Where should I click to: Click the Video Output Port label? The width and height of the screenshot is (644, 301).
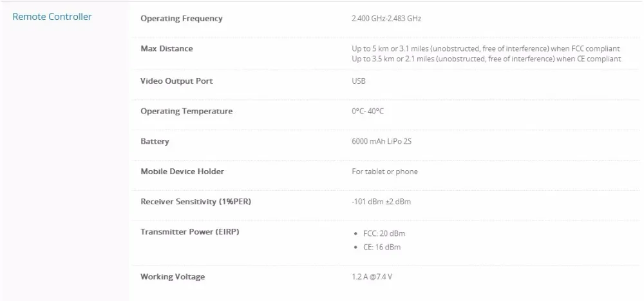coord(176,81)
